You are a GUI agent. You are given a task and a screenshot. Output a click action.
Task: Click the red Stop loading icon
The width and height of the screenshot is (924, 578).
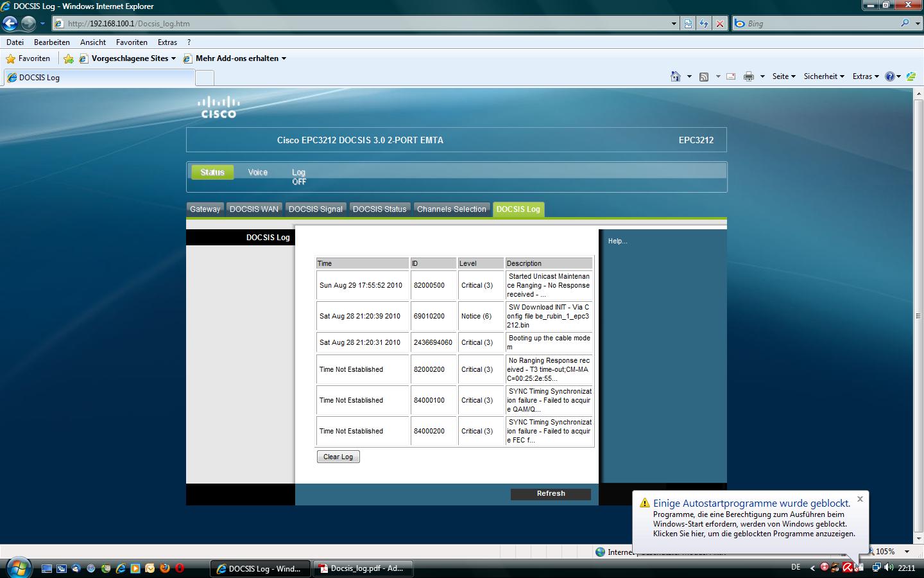point(720,24)
